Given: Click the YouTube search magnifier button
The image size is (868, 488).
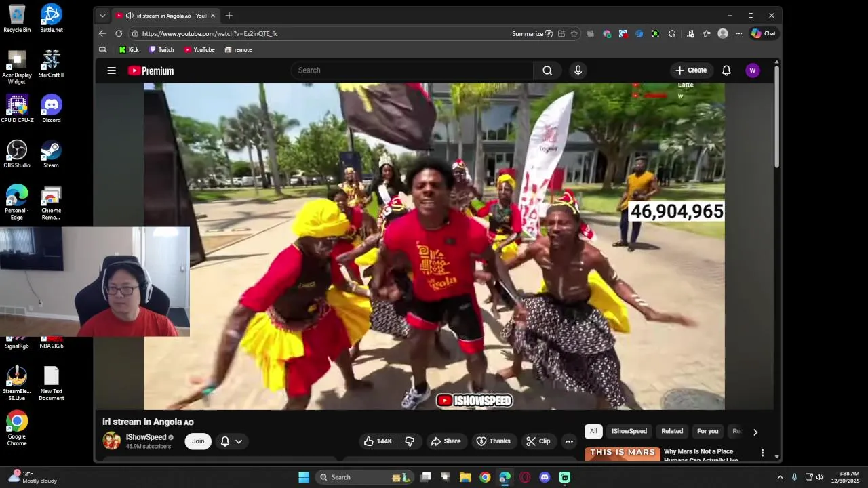Looking at the screenshot, I should click(547, 70).
